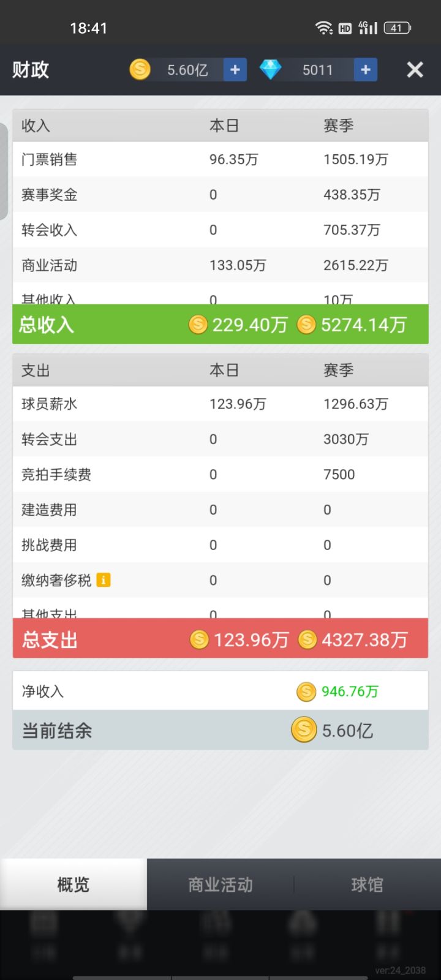
Task: Select the 球员薪水 expense row
Action: [221, 404]
